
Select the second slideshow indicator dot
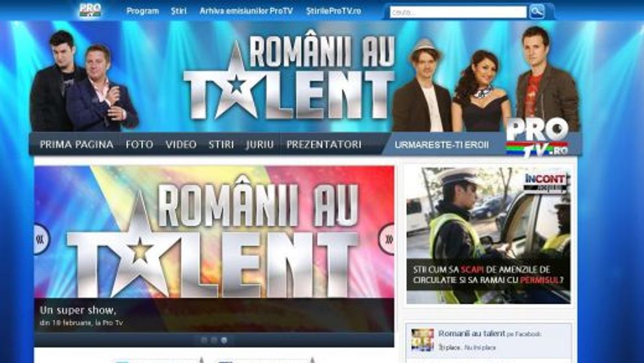pyautogui.click(x=214, y=340)
